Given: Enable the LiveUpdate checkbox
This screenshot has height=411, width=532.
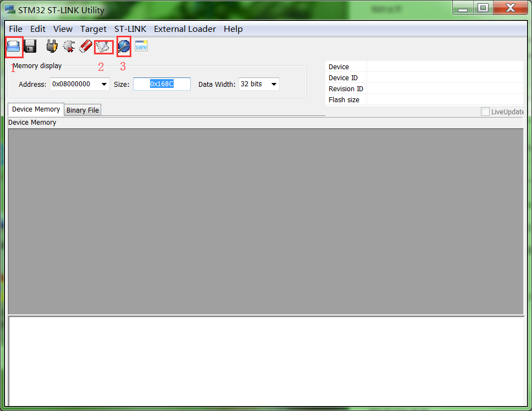Looking at the screenshot, I should 485,112.
